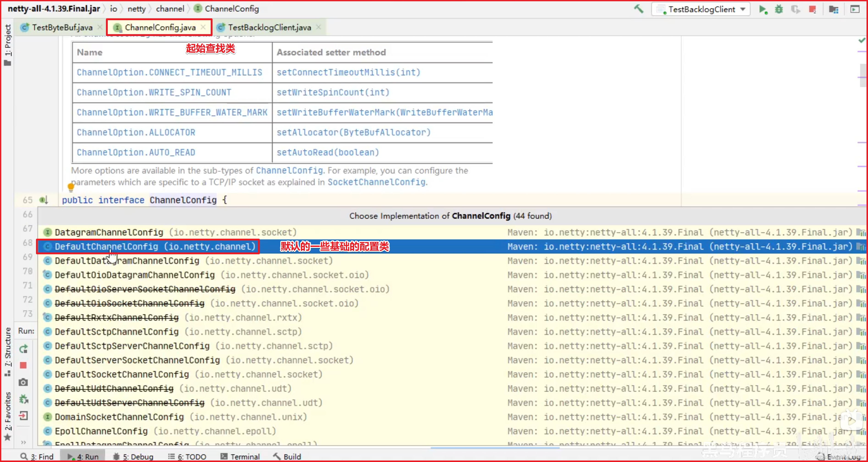Viewport: 868px width, 462px height.
Task: Open the 4: Run tool window
Action: [83, 456]
